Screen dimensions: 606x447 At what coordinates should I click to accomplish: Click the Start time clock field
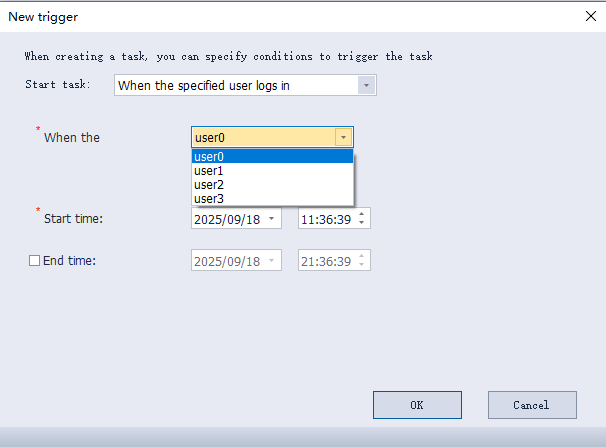[325, 218]
